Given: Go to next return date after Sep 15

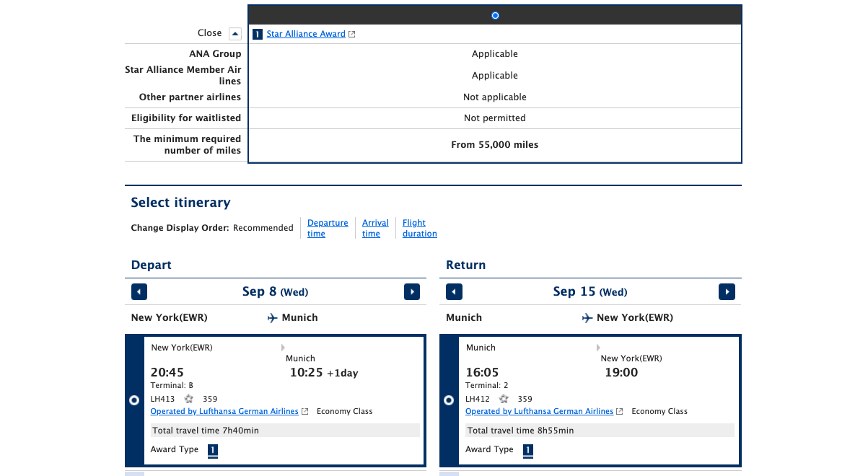Looking at the screenshot, I should coord(727,292).
